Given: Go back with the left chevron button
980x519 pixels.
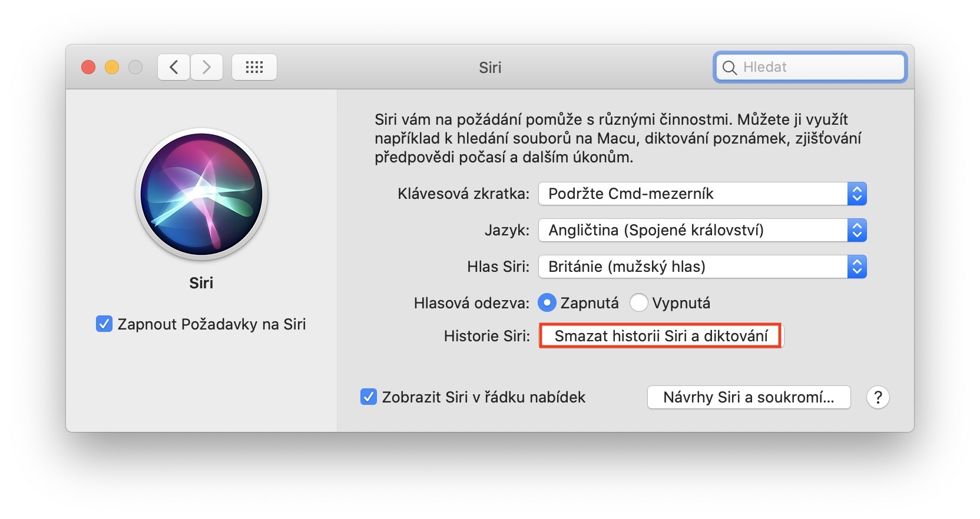Looking at the screenshot, I should pyautogui.click(x=174, y=67).
